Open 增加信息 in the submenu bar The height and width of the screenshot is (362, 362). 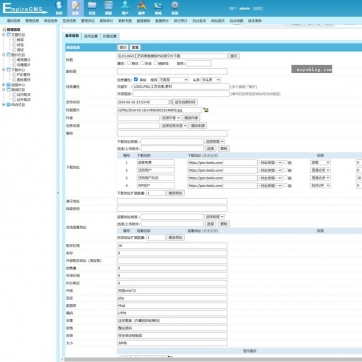click(14, 21)
